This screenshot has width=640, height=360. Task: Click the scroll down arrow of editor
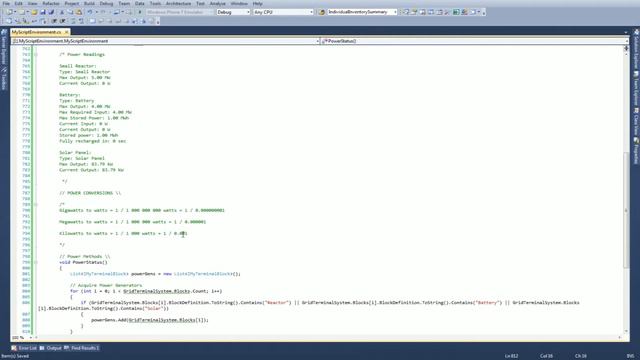626,331
